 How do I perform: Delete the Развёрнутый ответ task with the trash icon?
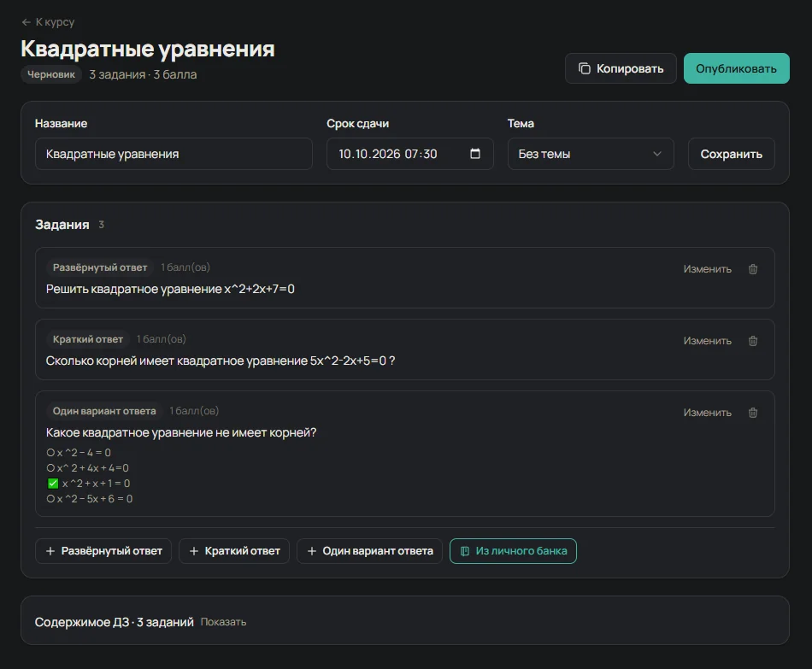click(x=753, y=269)
